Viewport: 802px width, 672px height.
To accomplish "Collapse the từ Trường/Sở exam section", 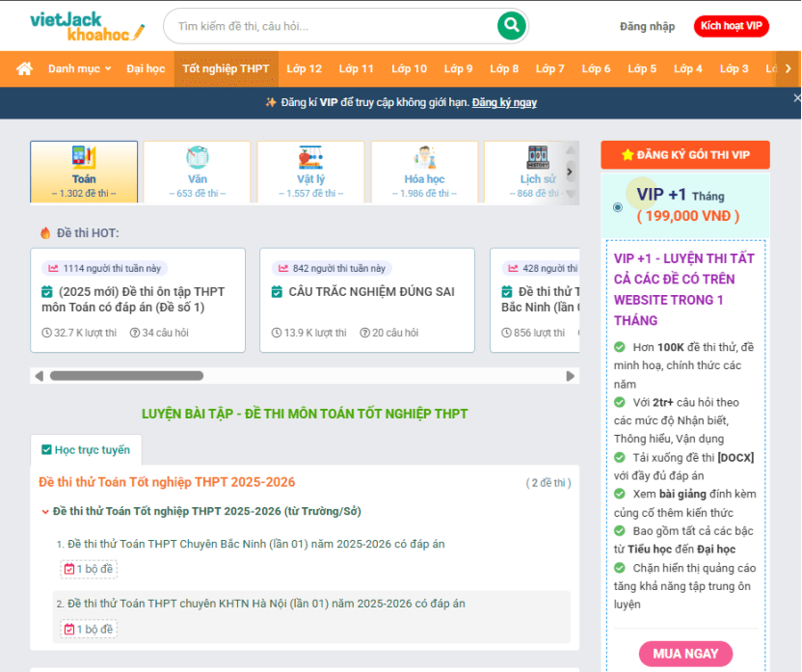I will tap(45, 511).
